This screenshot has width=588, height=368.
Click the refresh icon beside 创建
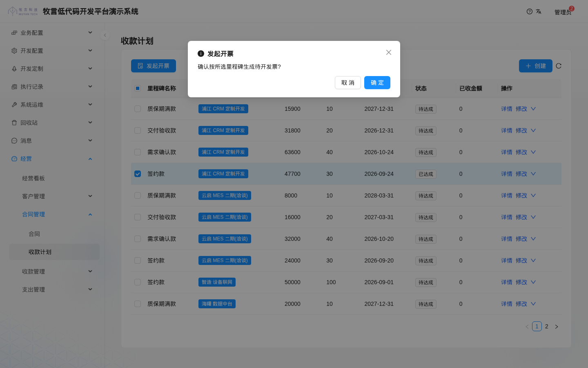559,66
